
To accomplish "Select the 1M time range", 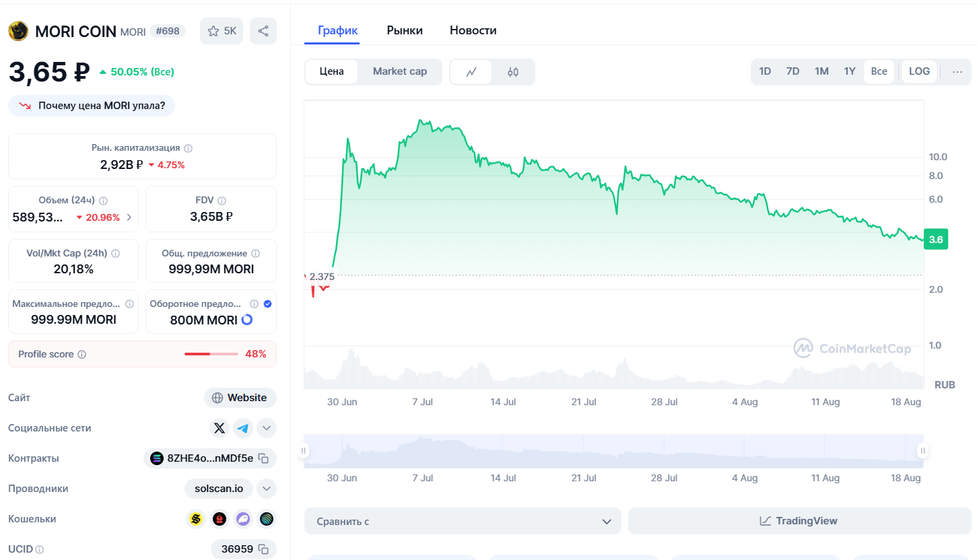I will click(821, 71).
